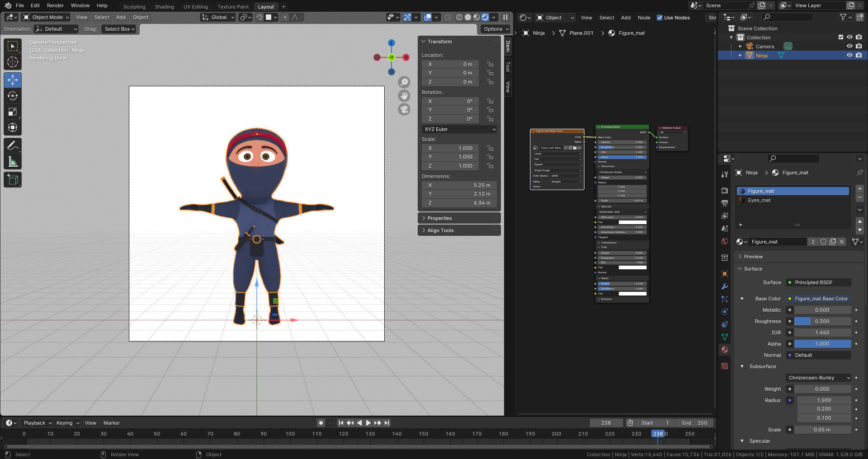Image resolution: width=868 pixels, height=459 pixels.
Task: Jump to the timeline end frame
Action: coord(387,423)
